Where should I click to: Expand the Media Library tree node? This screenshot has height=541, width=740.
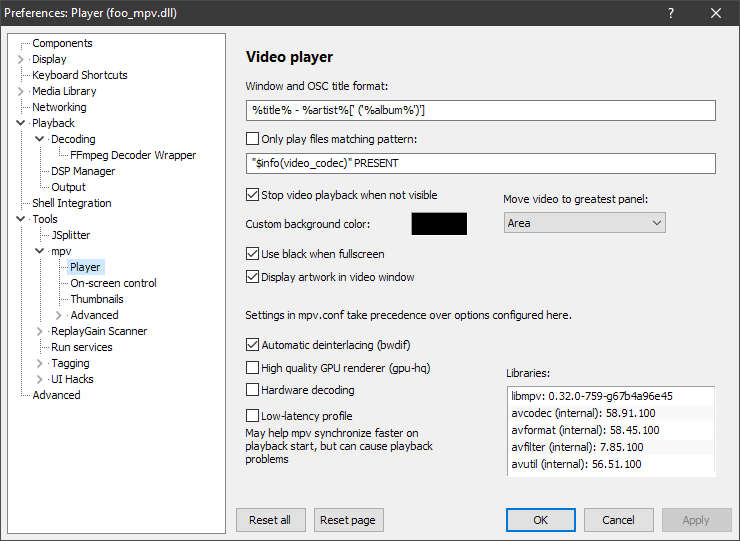[21, 91]
